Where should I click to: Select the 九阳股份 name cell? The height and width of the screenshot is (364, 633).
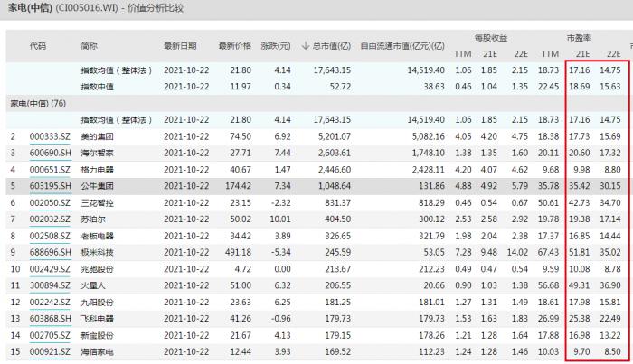(x=98, y=302)
